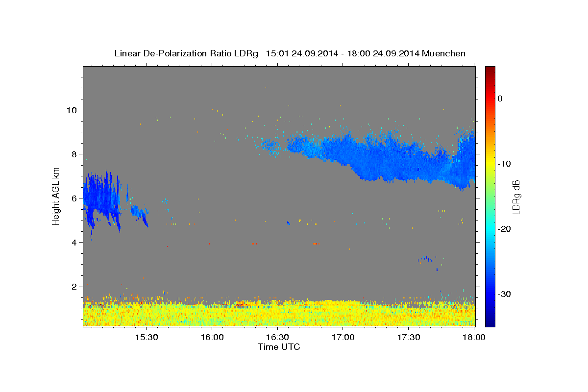Click the dark blue bottom of the colorbar
The image size is (588, 392).
click(490, 321)
